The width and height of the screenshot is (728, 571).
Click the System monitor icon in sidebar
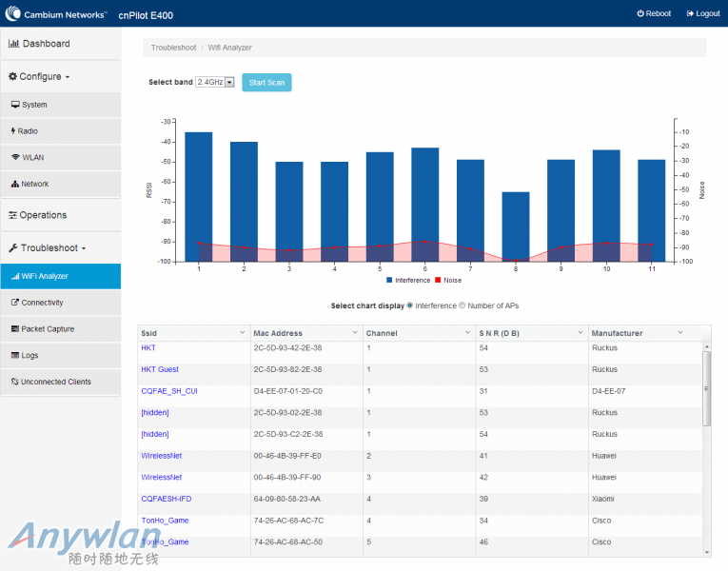pyautogui.click(x=15, y=105)
